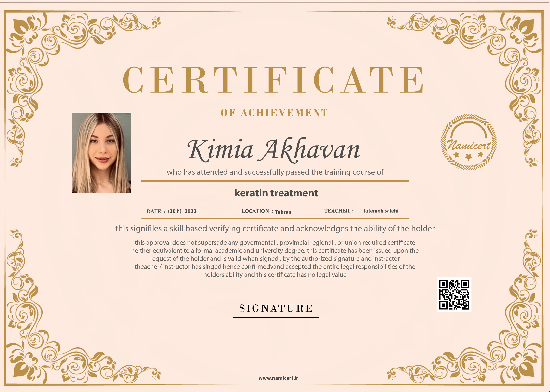The width and height of the screenshot is (550, 392).
Task: Click the OF ACHIEVEMENT subtitle
Action: (x=274, y=113)
